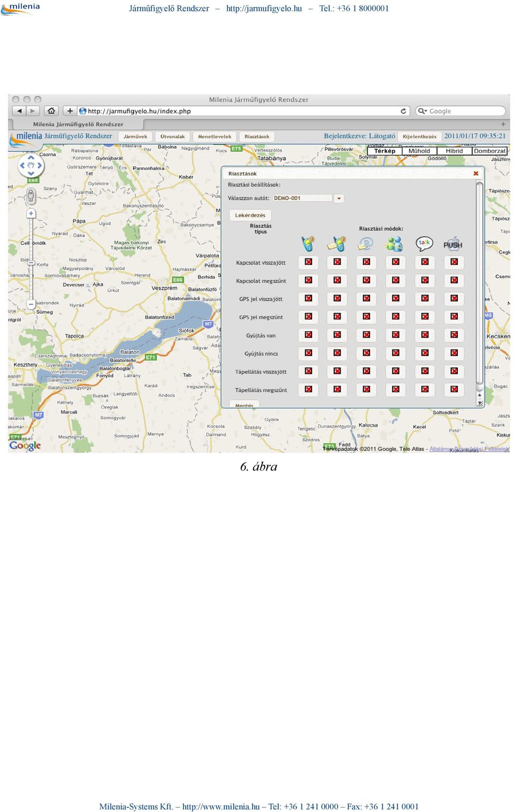Go forward with the browser forward arrow
This screenshot has height=812, width=514.
tap(33, 111)
